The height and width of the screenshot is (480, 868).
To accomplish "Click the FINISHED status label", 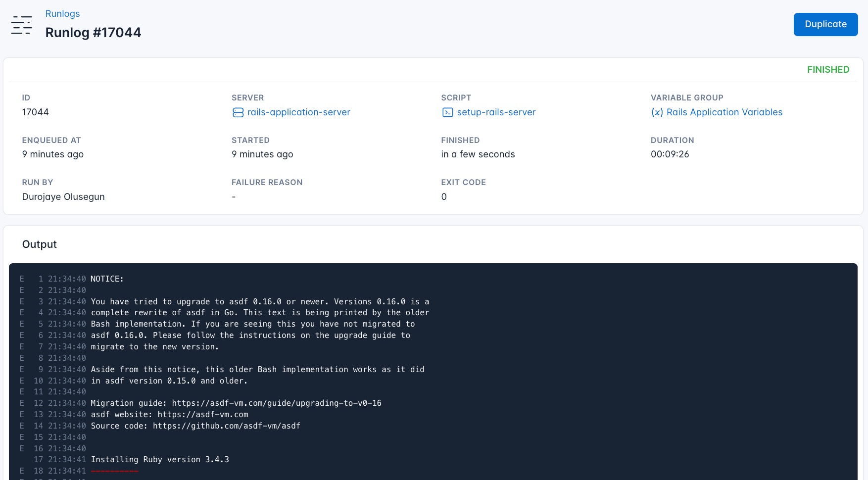I will pos(827,69).
